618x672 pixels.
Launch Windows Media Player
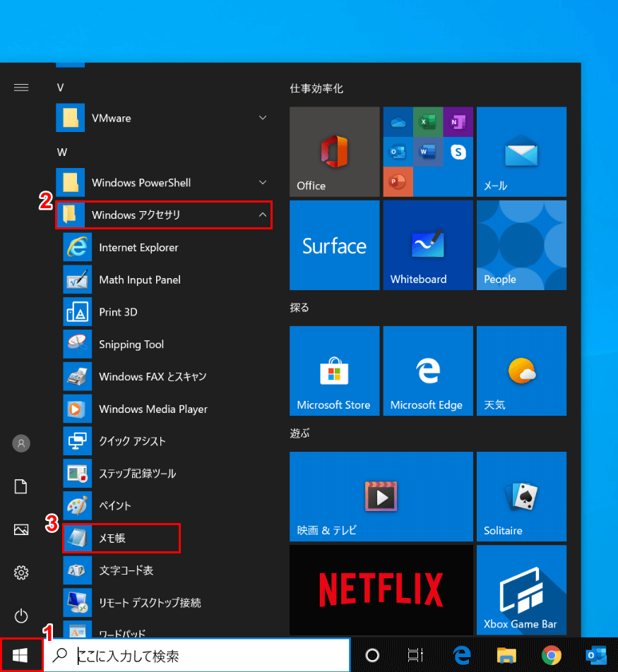tap(167, 409)
